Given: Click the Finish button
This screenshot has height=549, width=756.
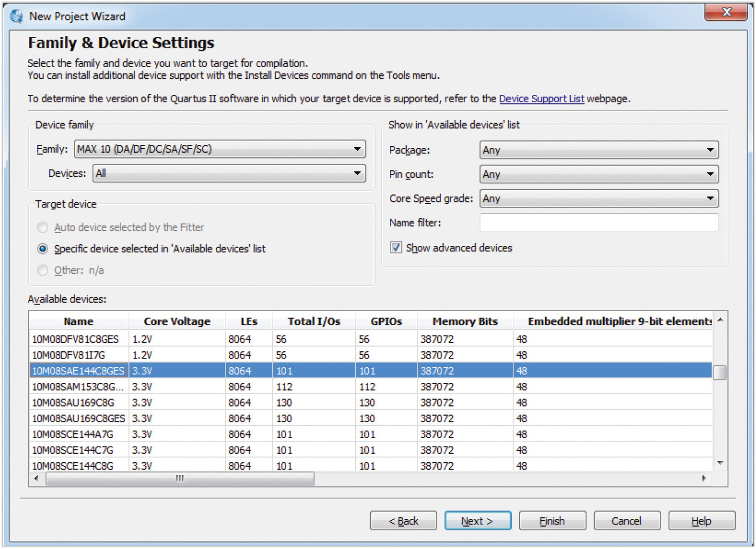Looking at the screenshot, I should 552,521.
